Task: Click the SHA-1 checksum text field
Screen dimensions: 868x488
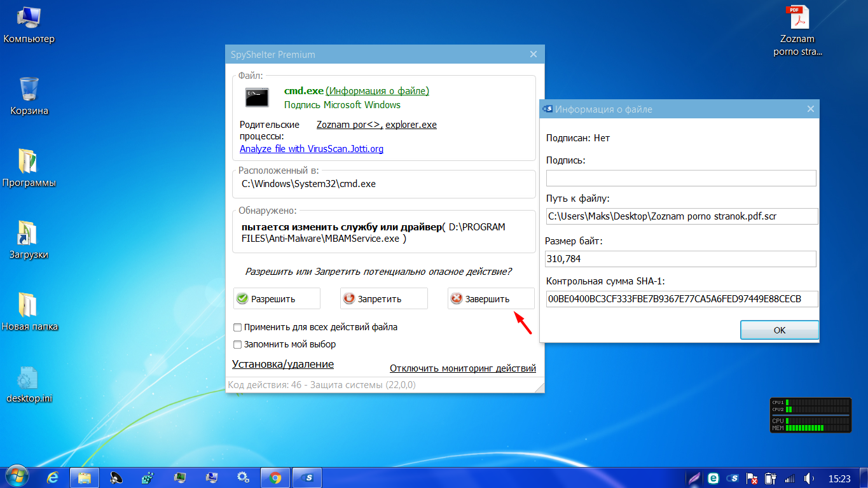Action: pyautogui.click(x=680, y=299)
